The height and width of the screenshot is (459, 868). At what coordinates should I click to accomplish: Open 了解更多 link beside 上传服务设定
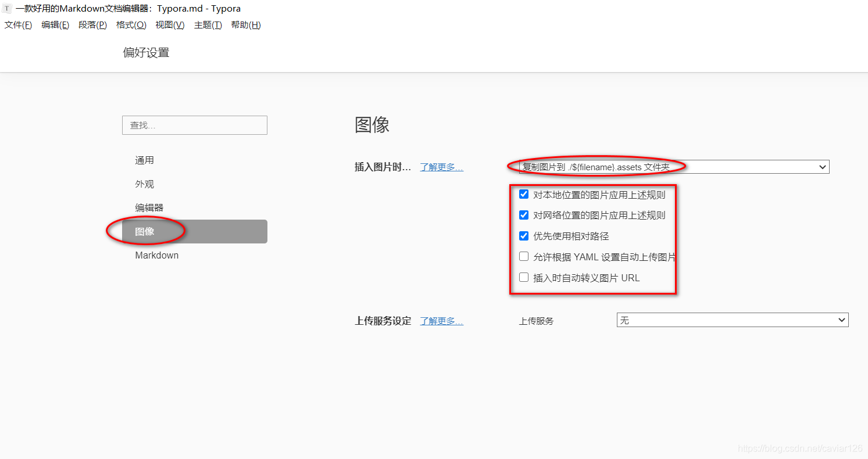(x=442, y=321)
